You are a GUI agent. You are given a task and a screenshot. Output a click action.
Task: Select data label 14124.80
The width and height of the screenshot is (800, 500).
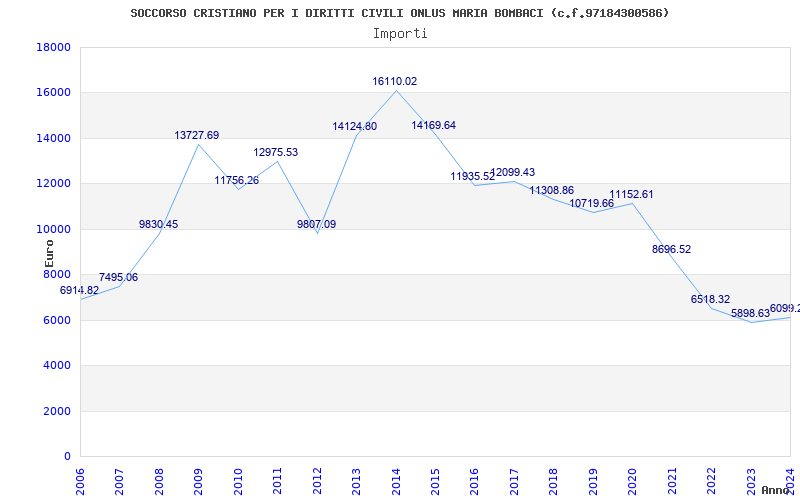(355, 127)
